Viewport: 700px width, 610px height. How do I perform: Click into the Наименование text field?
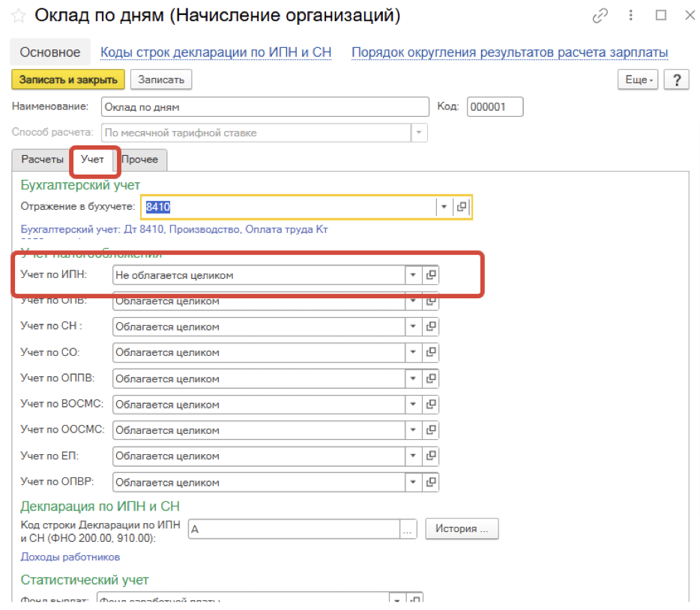pyautogui.click(x=262, y=107)
